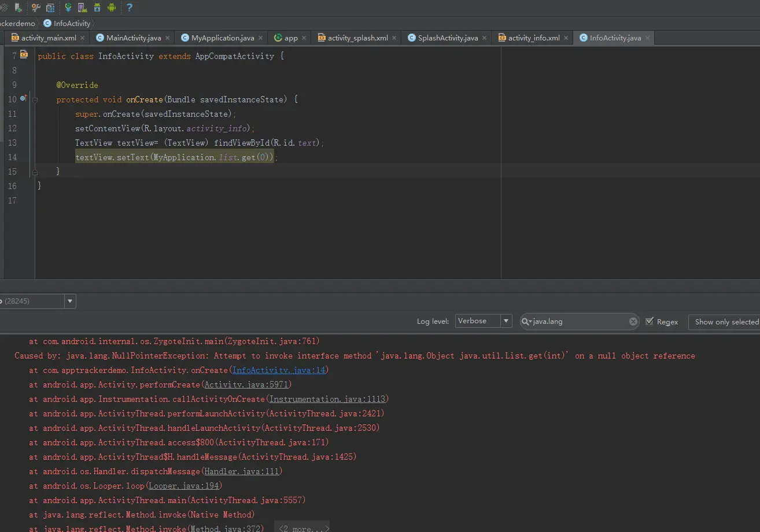Open the process selector dropdown (28245)
This screenshot has height=532, width=760.
point(70,301)
